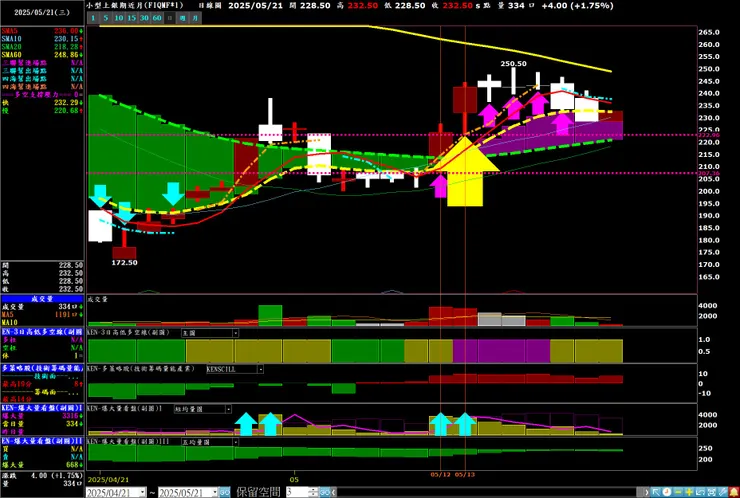Image resolution: width=740 pixels, height=498 pixels.
Task: Open the 短均量圖 dropdown
Action: [x=228, y=409]
